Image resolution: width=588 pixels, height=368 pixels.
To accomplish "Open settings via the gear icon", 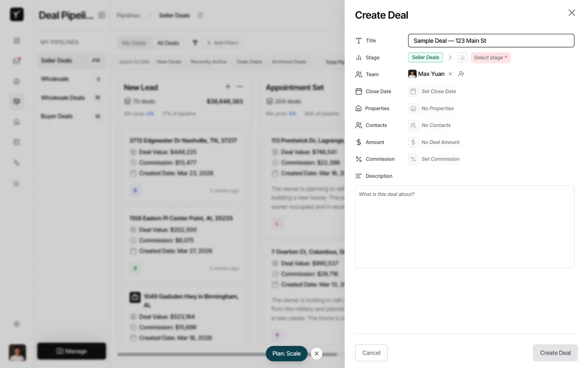I will point(17,324).
